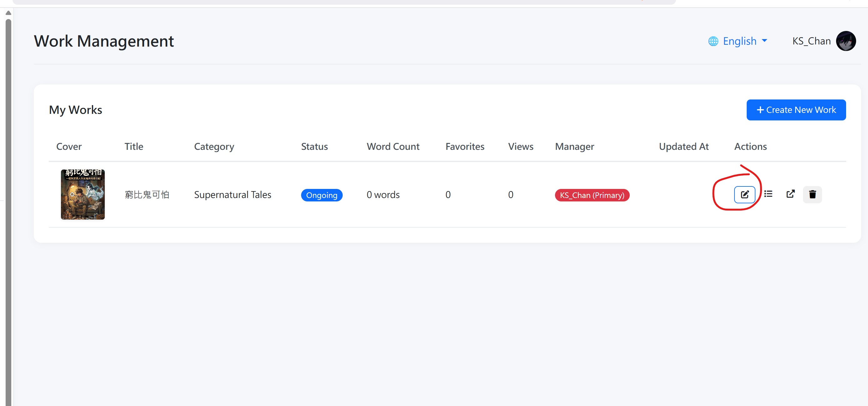
Task: Click the Supernatural Tales category cell
Action: (233, 195)
